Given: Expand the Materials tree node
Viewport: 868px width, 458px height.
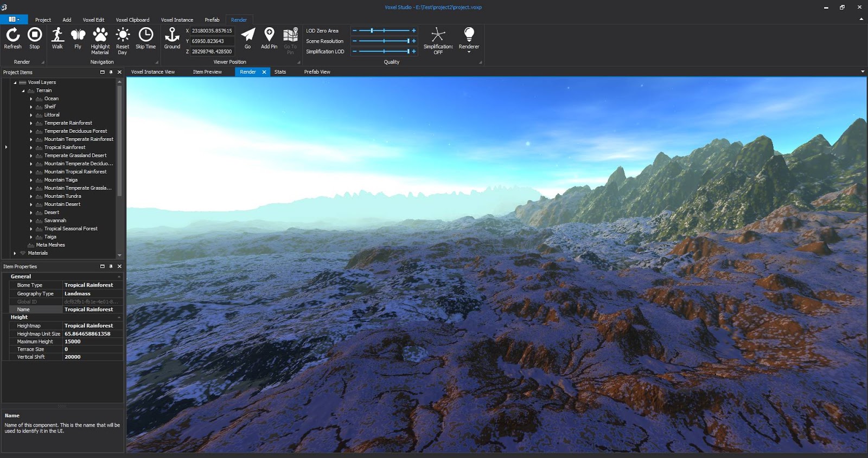Looking at the screenshot, I should [x=15, y=253].
